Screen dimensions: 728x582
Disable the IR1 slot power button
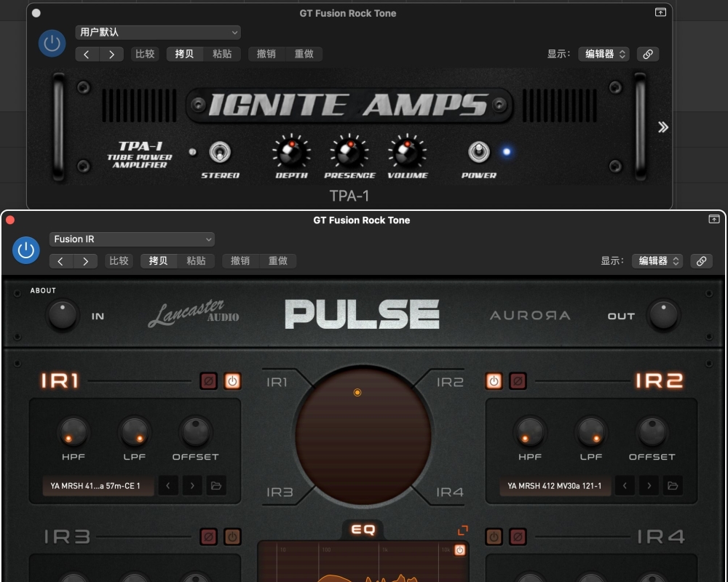[232, 381]
